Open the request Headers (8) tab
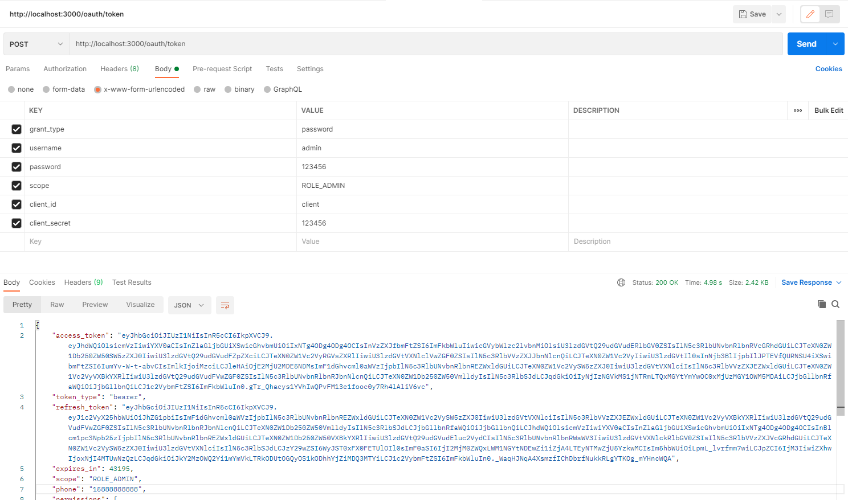 tap(120, 69)
